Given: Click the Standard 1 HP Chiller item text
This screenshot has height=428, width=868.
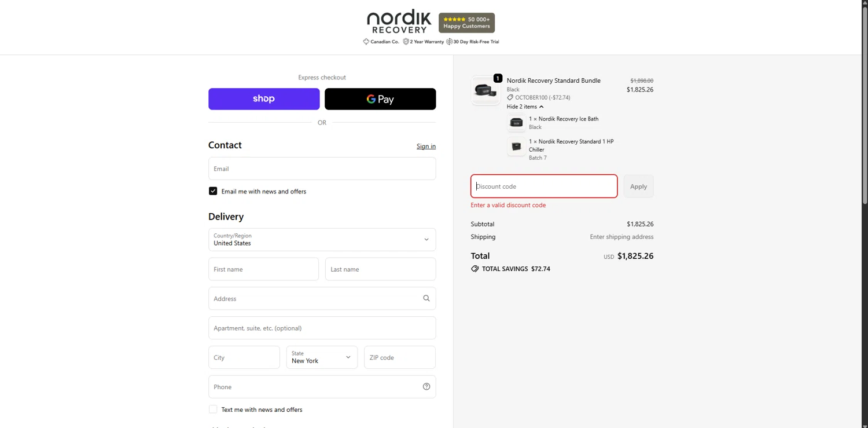Looking at the screenshot, I should (x=571, y=145).
